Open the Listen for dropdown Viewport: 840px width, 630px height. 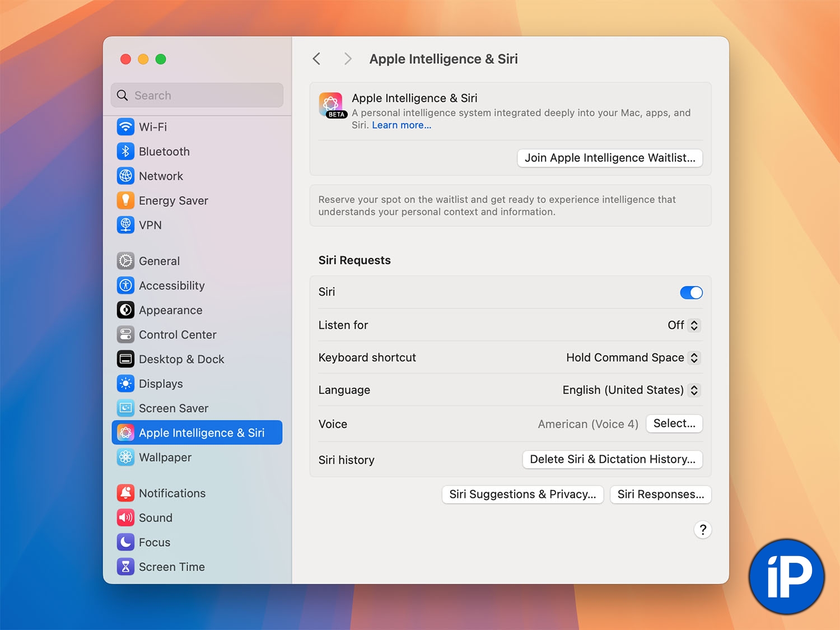tap(684, 325)
